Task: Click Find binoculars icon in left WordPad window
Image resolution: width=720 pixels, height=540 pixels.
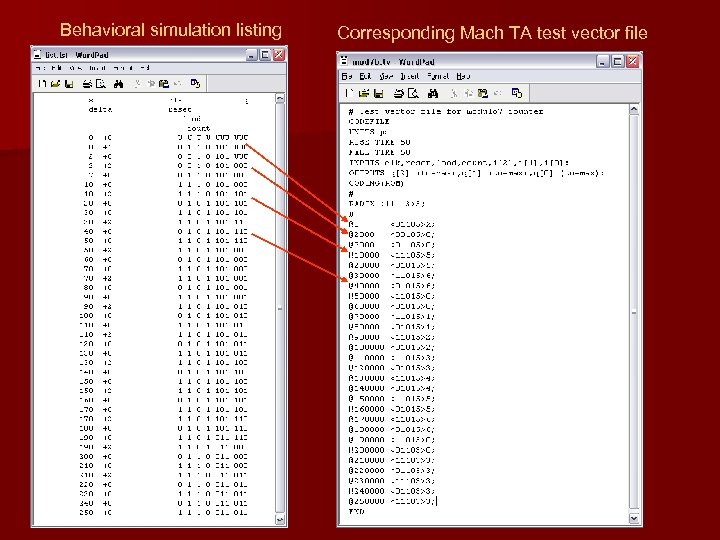Action: (118, 84)
